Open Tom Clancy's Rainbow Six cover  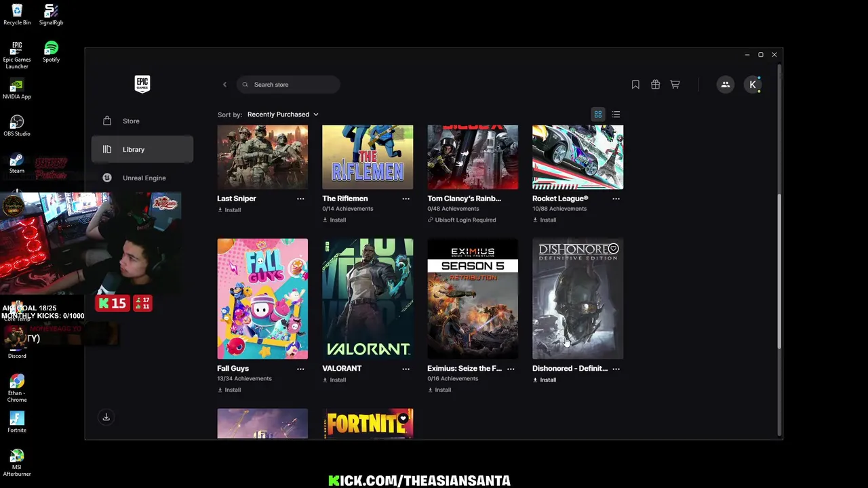[x=473, y=157]
